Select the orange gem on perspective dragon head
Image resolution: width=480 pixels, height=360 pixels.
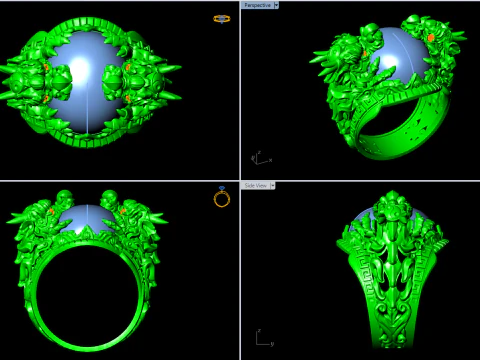(x=431, y=38)
